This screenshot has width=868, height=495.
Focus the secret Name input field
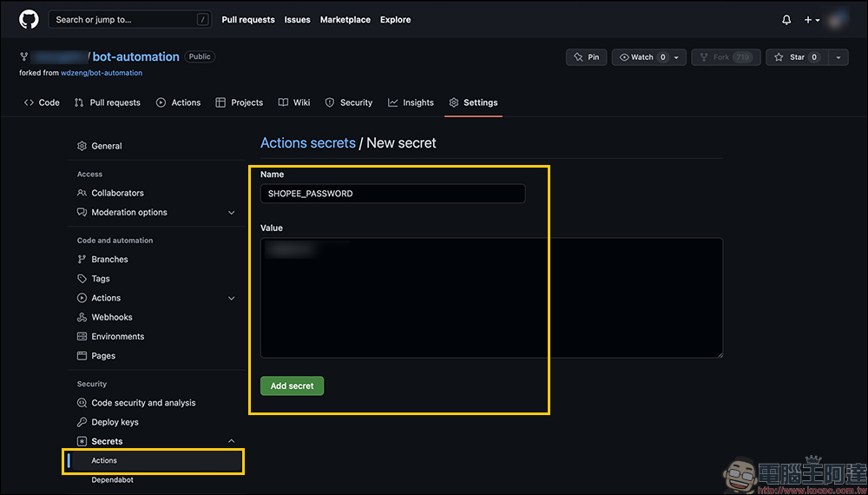pyautogui.click(x=392, y=194)
